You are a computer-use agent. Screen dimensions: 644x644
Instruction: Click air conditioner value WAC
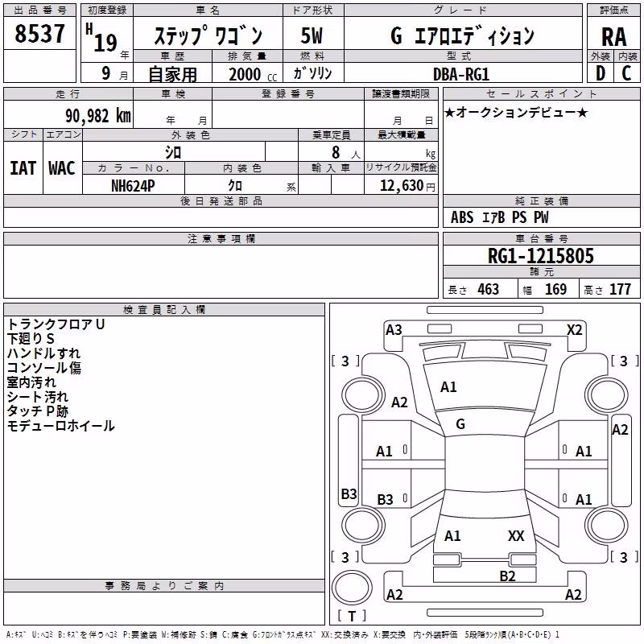click(x=62, y=168)
